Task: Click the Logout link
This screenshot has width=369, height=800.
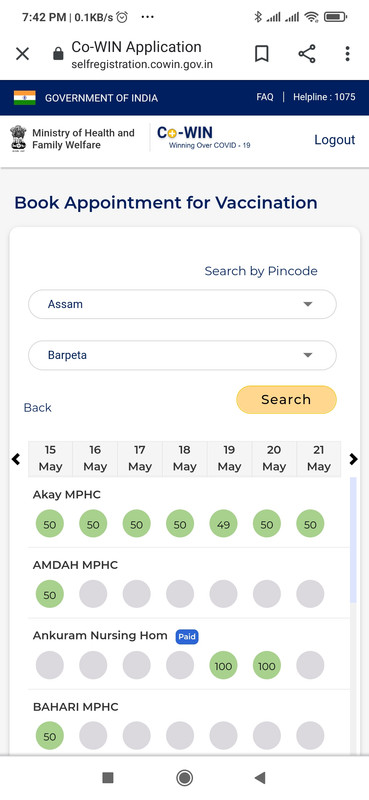Action: [334, 140]
